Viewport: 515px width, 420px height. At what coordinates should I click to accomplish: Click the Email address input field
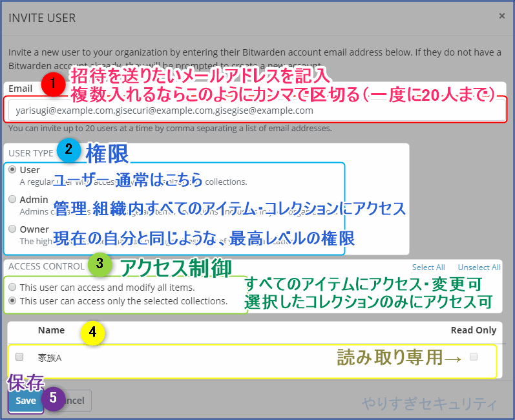(x=257, y=110)
